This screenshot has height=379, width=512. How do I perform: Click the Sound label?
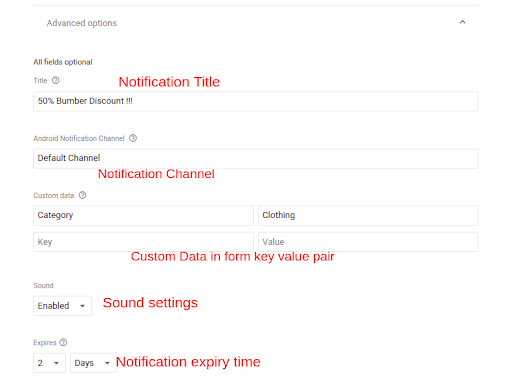[x=43, y=286]
